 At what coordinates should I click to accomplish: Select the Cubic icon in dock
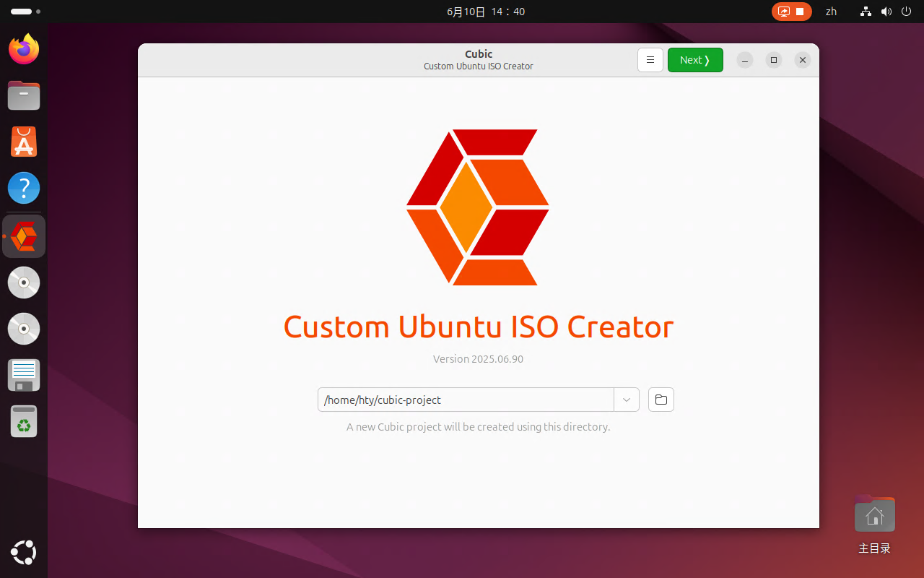24,236
